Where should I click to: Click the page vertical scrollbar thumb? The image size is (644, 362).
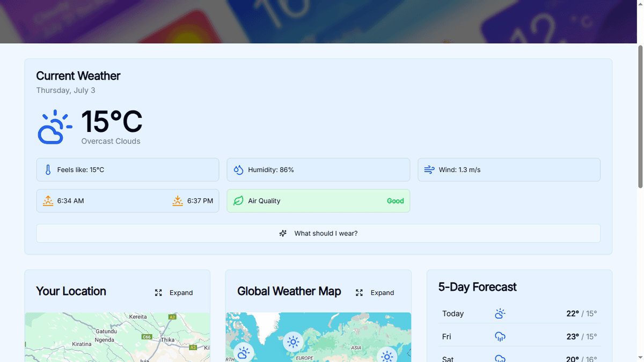pyautogui.click(x=640, y=116)
